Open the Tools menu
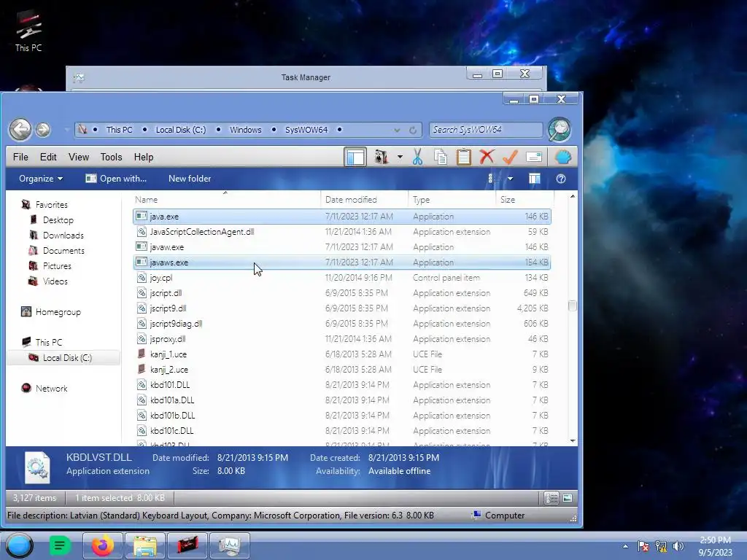Image resolution: width=747 pixels, height=560 pixels. [x=111, y=157]
